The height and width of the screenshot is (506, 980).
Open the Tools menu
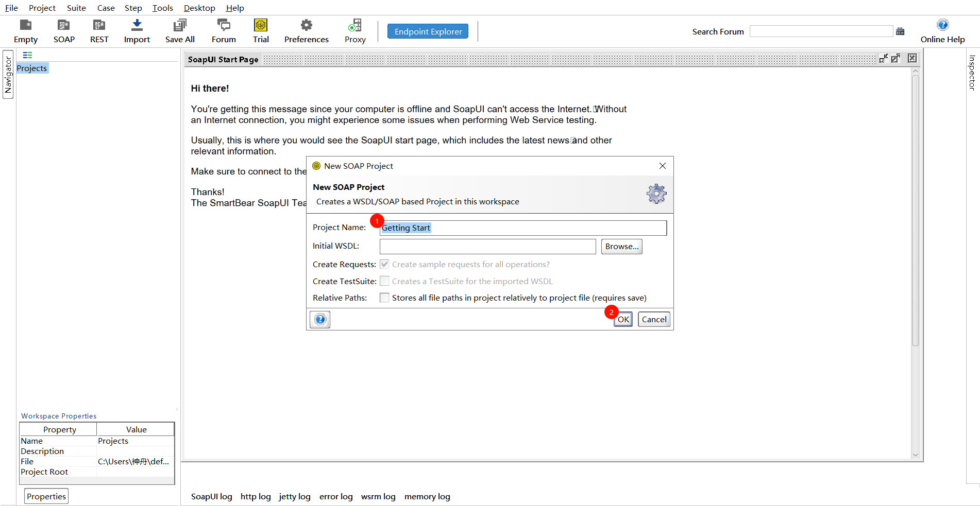pyautogui.click(x=163, y=8)
